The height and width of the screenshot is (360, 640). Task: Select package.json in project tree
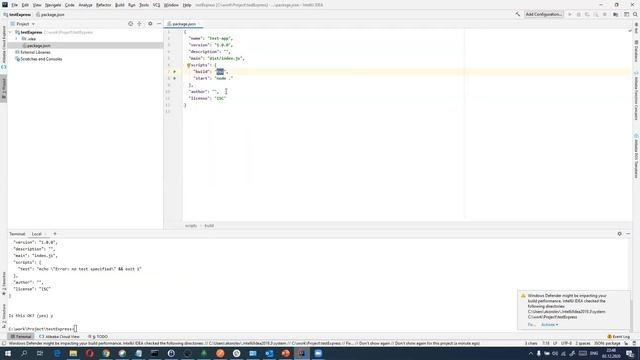pos(39,46)
